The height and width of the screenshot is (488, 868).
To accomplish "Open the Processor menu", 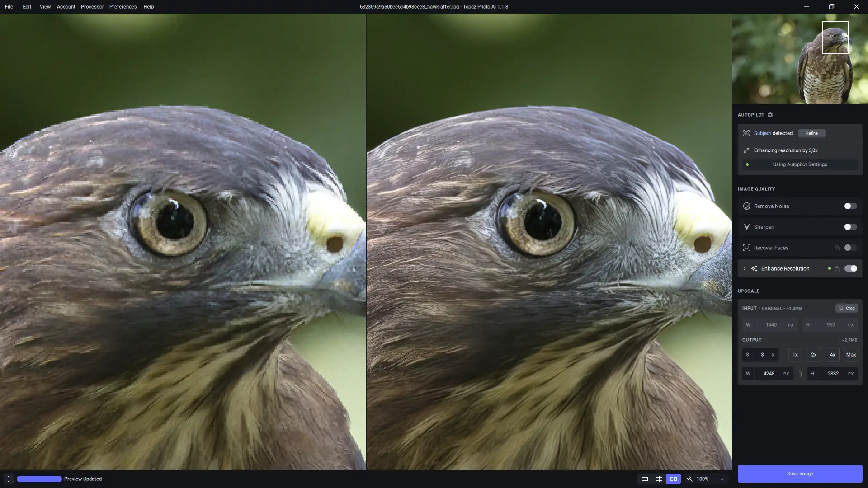I will click(92, 7).
